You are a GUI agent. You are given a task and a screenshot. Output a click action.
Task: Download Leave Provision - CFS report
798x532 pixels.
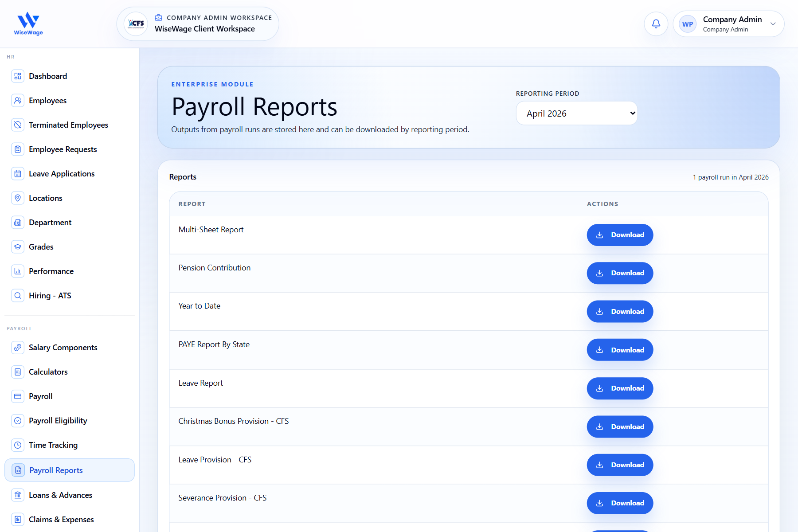[620, 465]
